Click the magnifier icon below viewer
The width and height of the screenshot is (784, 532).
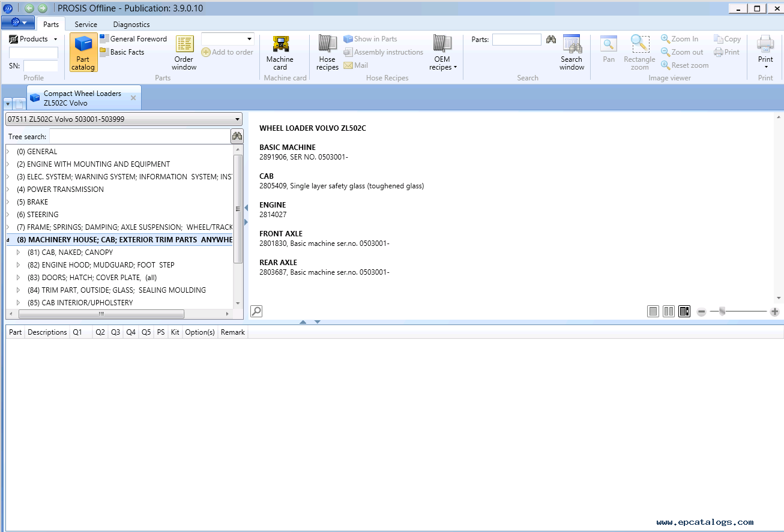click(x=256, y=311)
